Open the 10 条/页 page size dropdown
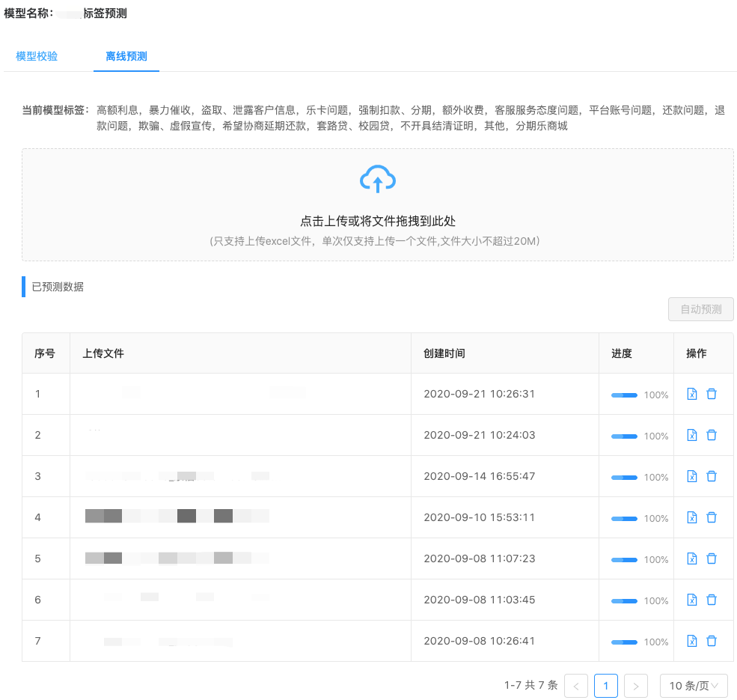 pyautogui.click(x=693, y=686)
